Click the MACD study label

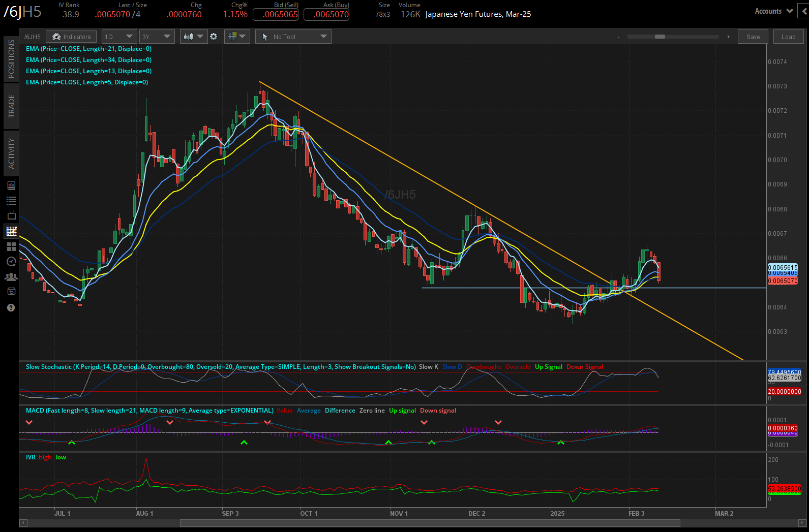coord(149,411)
